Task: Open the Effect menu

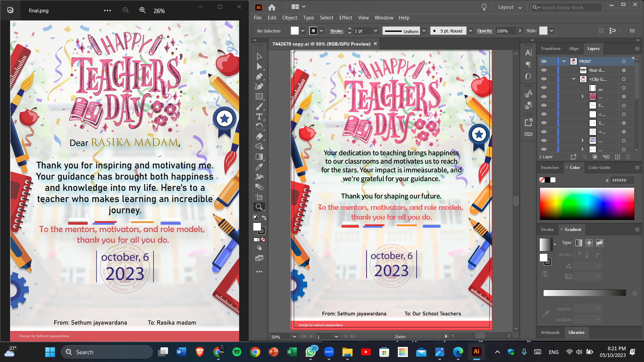Action: point(345,18)
